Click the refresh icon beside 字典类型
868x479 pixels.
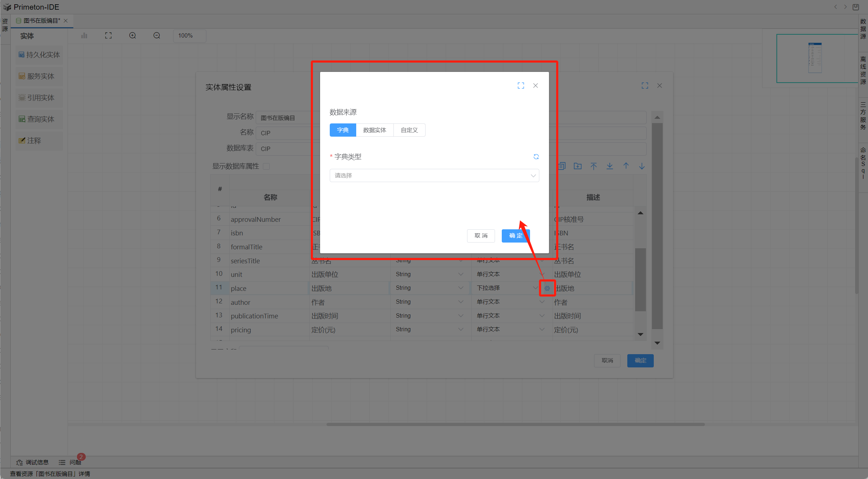pyautogui.click(x=536, y=157)
